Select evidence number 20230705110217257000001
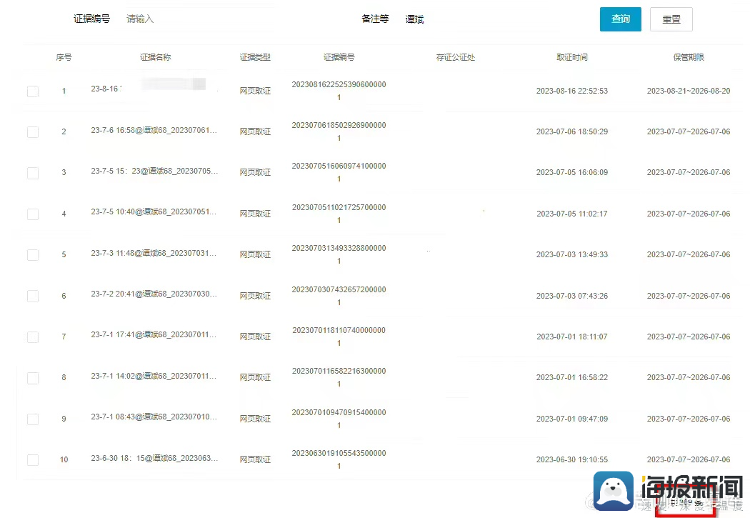 [x=339, y=214]
